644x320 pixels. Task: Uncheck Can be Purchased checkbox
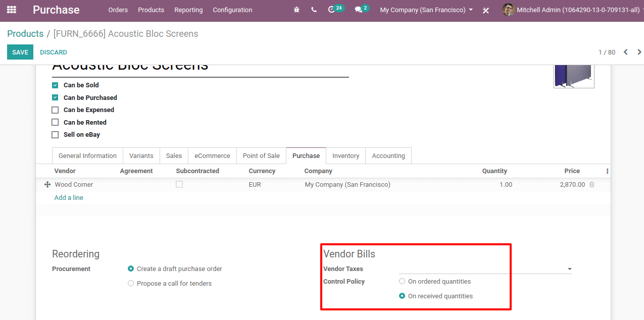click(55, 98)
